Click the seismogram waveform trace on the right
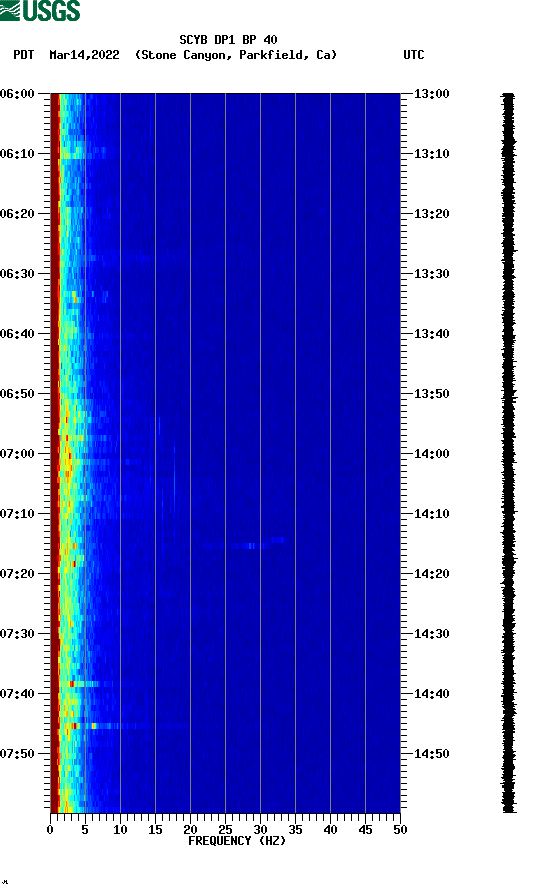The width and height of the screenshot is (552, 893). [x=509, y=453]
